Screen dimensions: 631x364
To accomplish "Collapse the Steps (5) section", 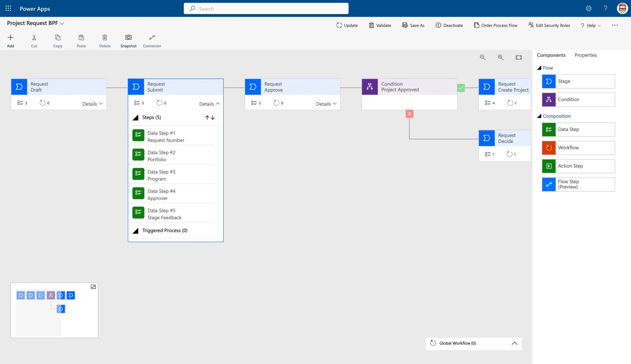I will (135, 118).
